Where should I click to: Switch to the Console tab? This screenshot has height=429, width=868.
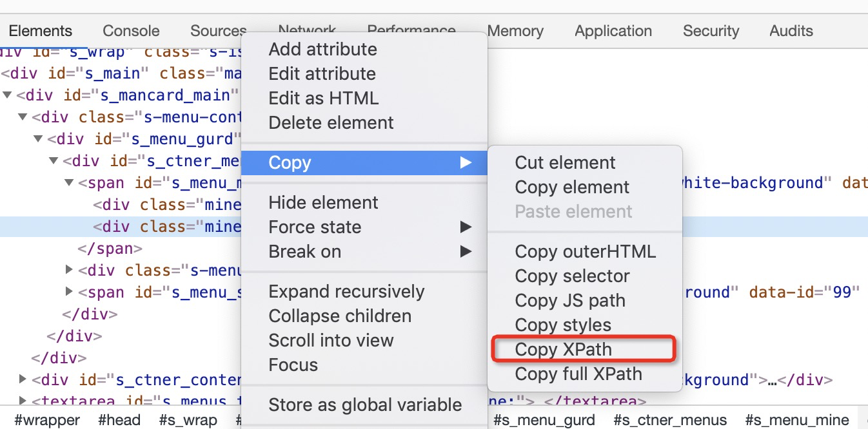coord(131,31)
